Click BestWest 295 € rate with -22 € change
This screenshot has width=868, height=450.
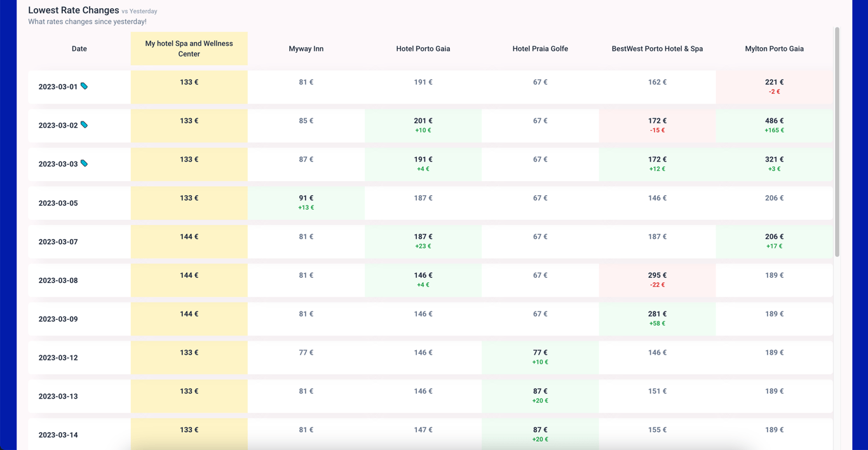657,280
